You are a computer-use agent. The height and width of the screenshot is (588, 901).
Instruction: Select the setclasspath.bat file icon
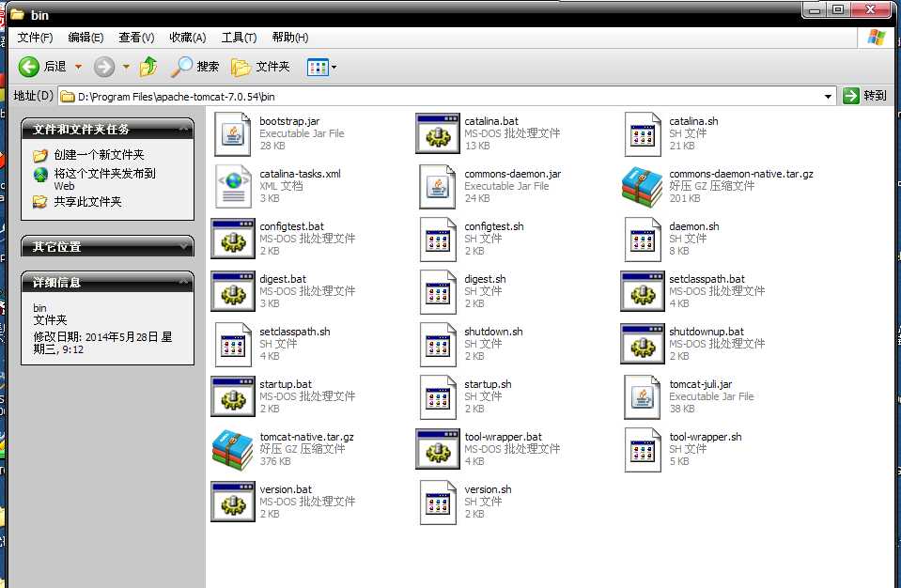pos(643,292)
